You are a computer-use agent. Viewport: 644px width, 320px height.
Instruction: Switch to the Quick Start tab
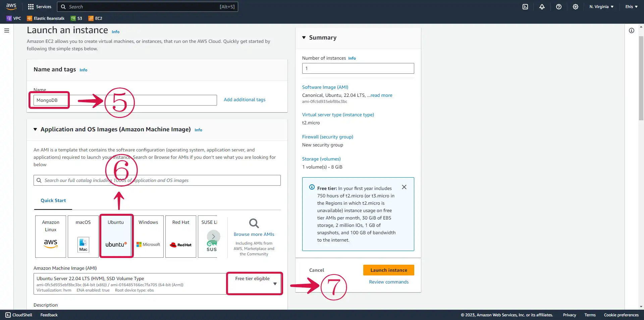(x=53, y=200)
